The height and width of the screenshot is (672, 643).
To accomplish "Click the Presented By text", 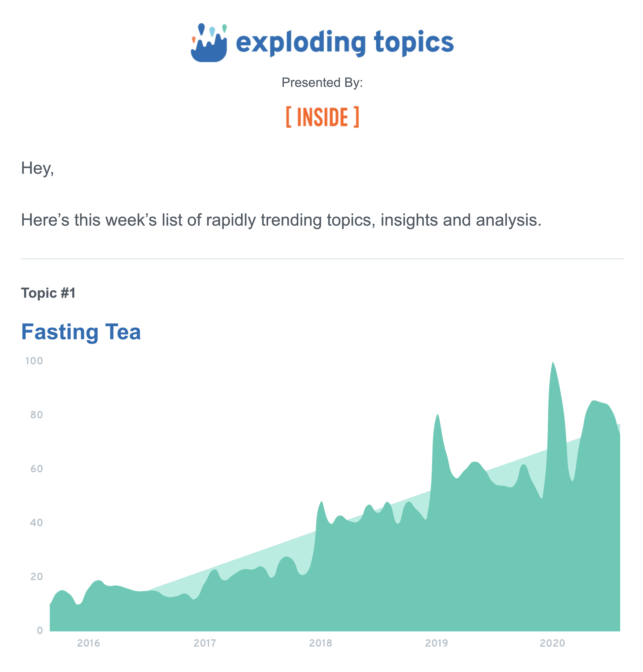I will [322, 83].
